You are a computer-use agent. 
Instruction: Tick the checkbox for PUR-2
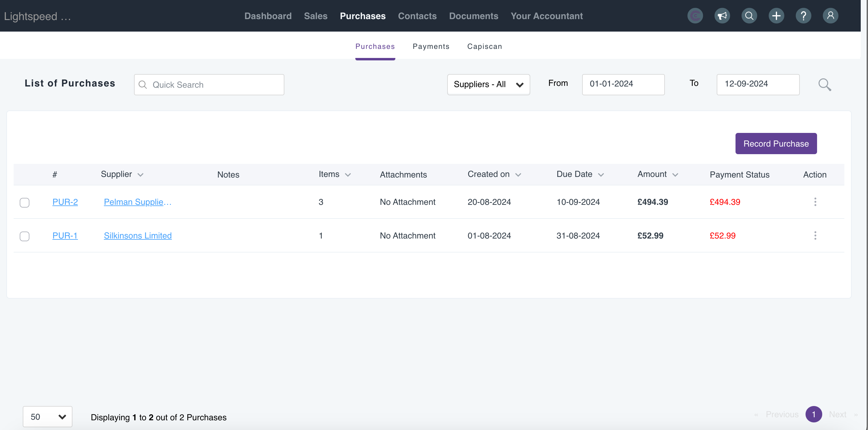pos(25,203)
